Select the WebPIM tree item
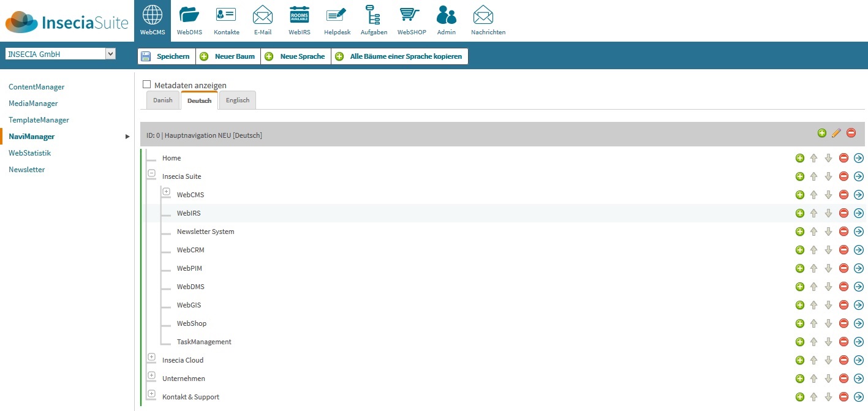The height and width of the screenshot is (411, 868). point(189,268)
